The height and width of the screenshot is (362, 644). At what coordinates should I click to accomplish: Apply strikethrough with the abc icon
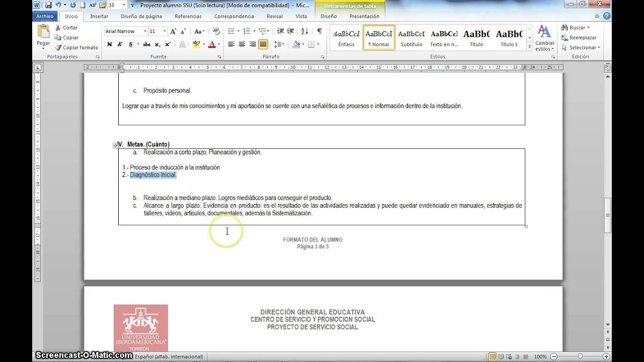tap(146, 44)
